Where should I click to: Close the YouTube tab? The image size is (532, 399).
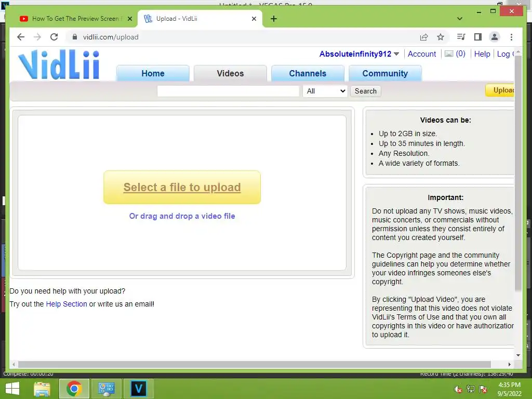[129, 19]
